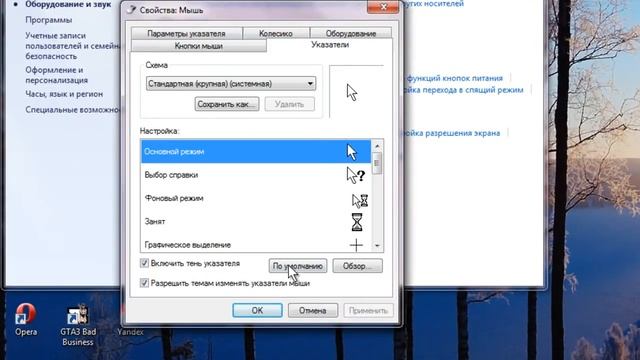Click the Yandex desktop shortcut
Screen dimensions: 640x360
pyautogui.click(x=130, y=331)
